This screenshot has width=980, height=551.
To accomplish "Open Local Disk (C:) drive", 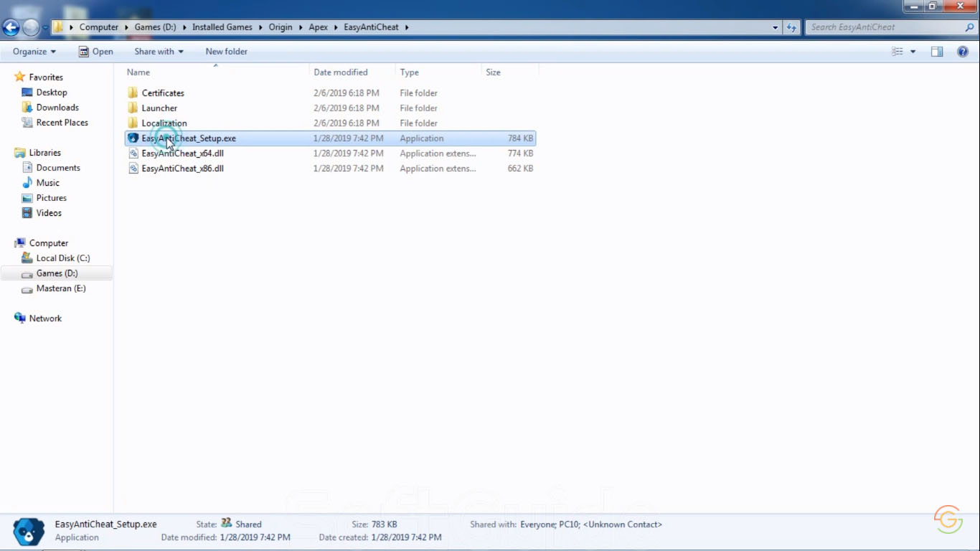I will [x=63, y=258].
